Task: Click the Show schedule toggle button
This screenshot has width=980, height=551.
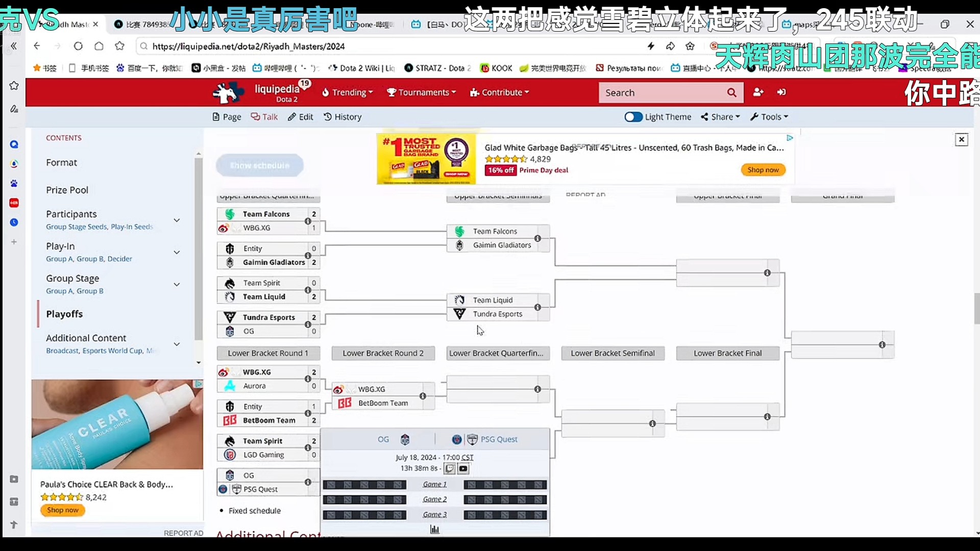Action: click(x=259, y=165)
